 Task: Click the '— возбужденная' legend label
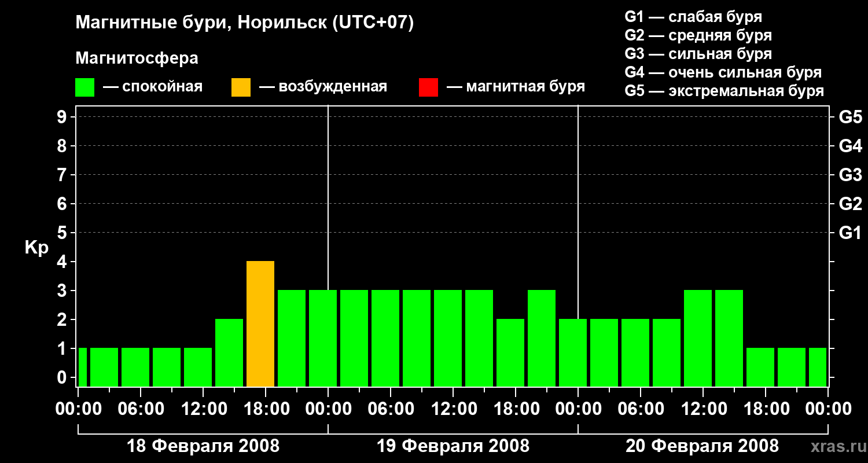(x=323, y=87)
